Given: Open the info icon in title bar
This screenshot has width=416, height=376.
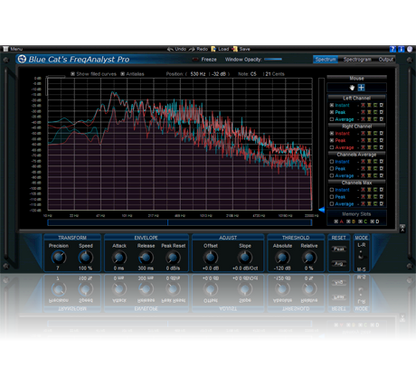Looking at the screenshot, I should [x=401, y=49].
